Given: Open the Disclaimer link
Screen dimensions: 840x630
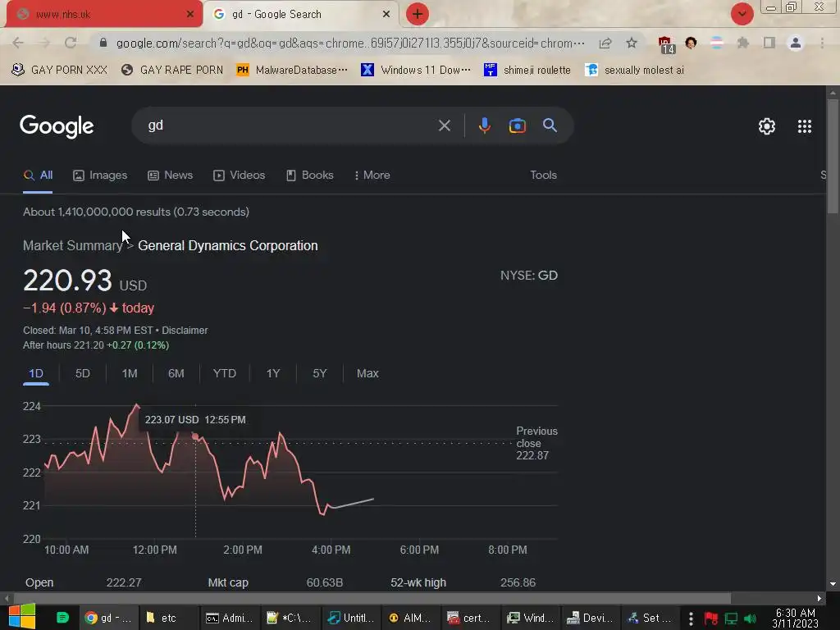Looking at the screenshot, I should pyautogui.click(x=185, y=331).
